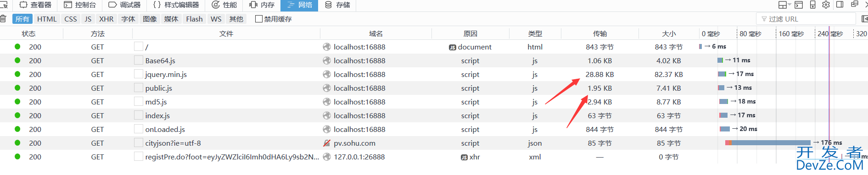
Task: Filter requests by 图像
Action: tap(150, 19)
